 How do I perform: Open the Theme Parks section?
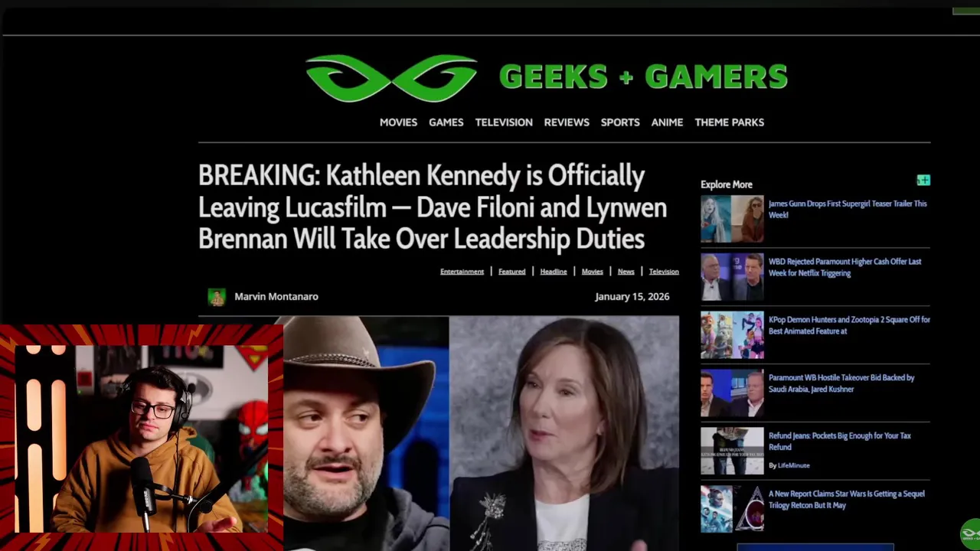[729, 122]
